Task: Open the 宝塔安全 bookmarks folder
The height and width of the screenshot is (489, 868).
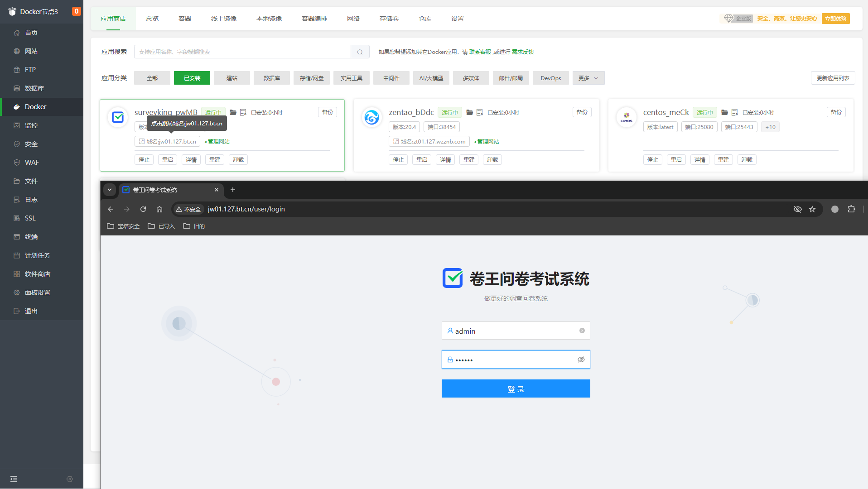Action: click(123, 226)
